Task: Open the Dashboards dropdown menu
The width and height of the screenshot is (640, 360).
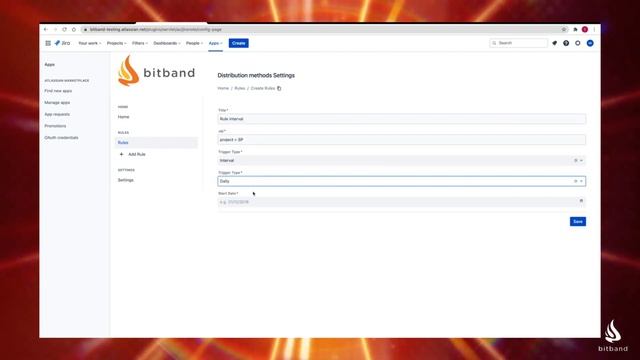Action: (x=167, y=43)
